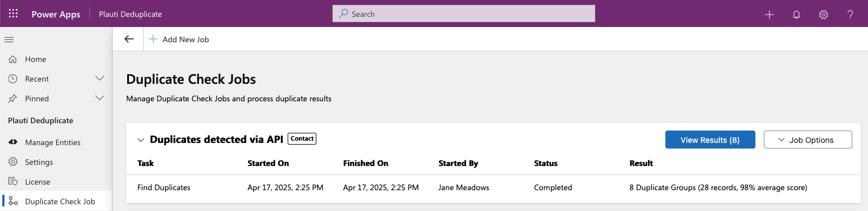Toggle the hamburger navigation menu

(x=9, y=39)
